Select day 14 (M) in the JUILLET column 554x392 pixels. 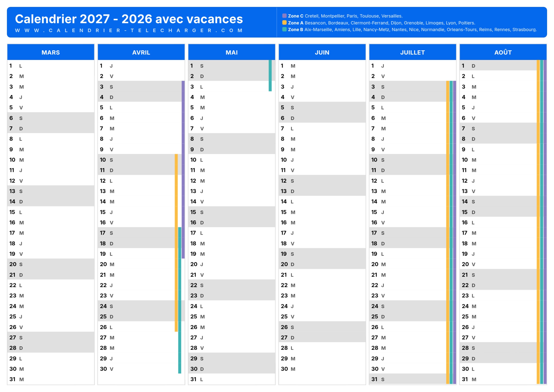(x=413, y=201)
